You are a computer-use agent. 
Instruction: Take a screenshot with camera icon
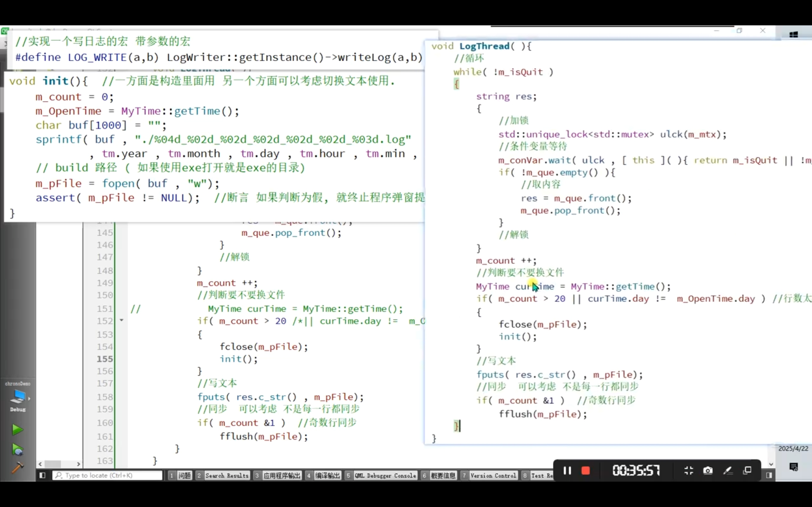tap(708, 471)
